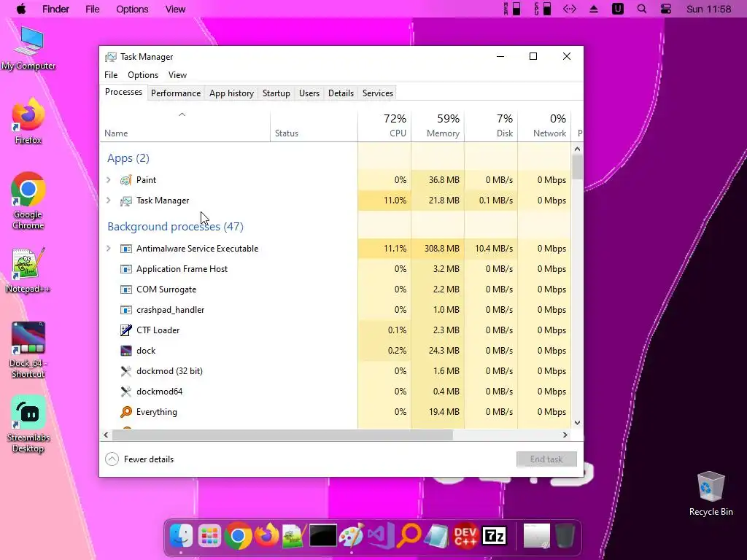
Task: Open Task Manager View menu
Action: coord(177,75)
